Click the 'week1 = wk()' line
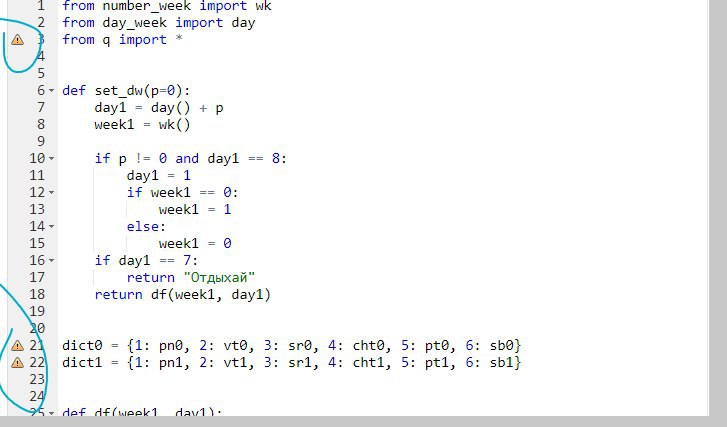 [x=142, y=125]
